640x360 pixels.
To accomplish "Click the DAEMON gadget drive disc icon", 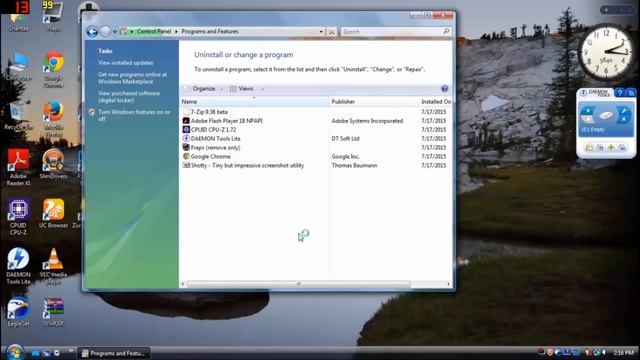I will coord(606,116).
